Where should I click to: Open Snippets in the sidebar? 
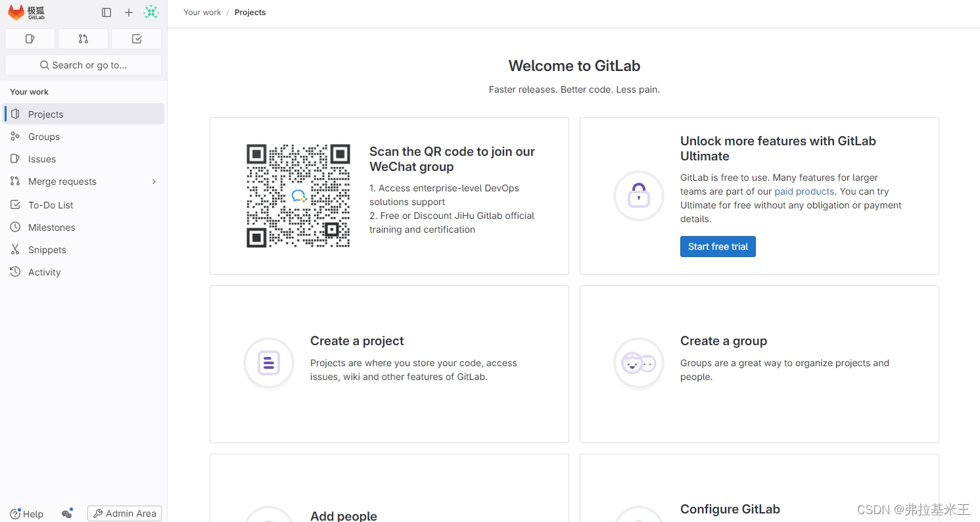pos(84,249)
